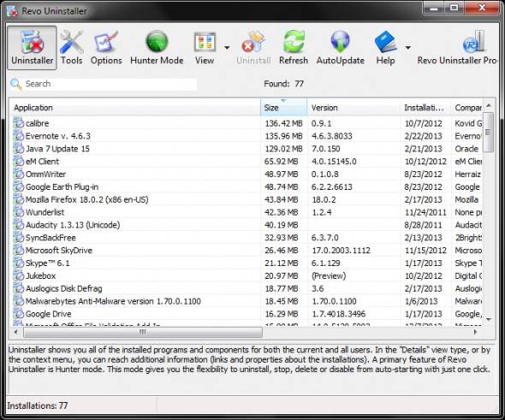The height and width of the screenshot is (420, 505).
Task: Click the Installations: 77 status text
Action: pyautogui.click(x=38, y=405)
